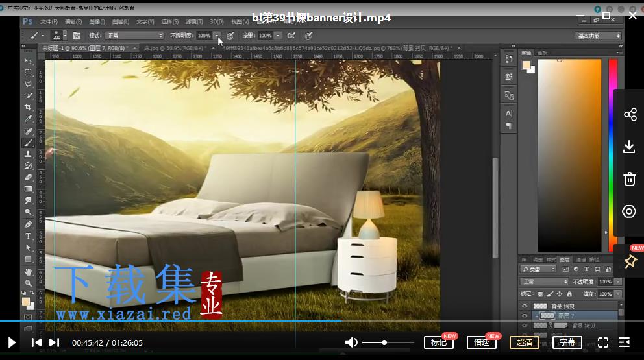Open the workspace 基本功能 dropdown
The height and width of the screenshot is (360, 644).
click(598, 36)
